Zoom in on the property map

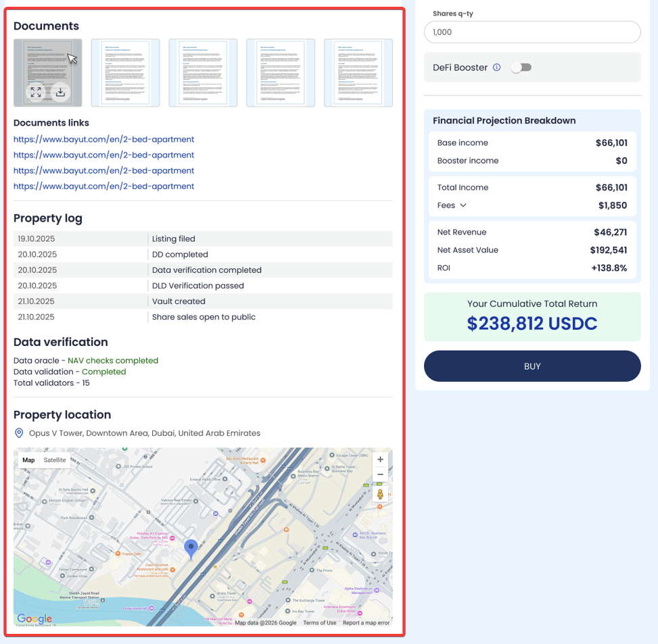coord(380,460)
